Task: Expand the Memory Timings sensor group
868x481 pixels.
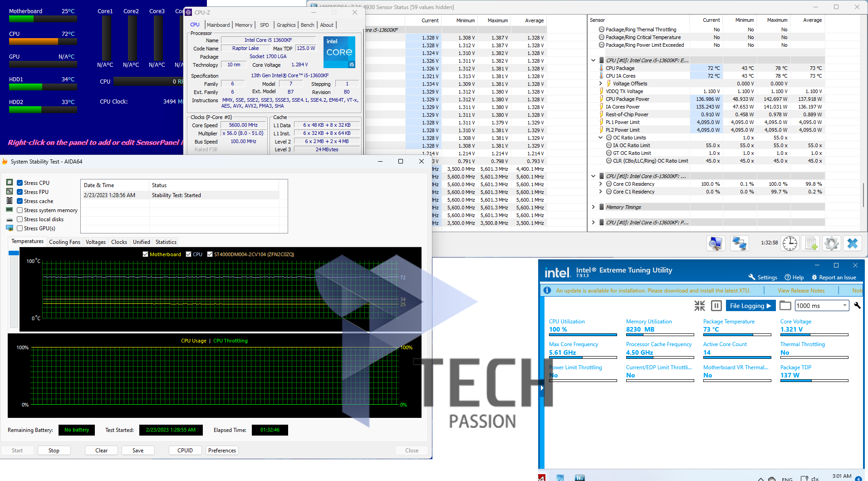Action: [593, 207]
